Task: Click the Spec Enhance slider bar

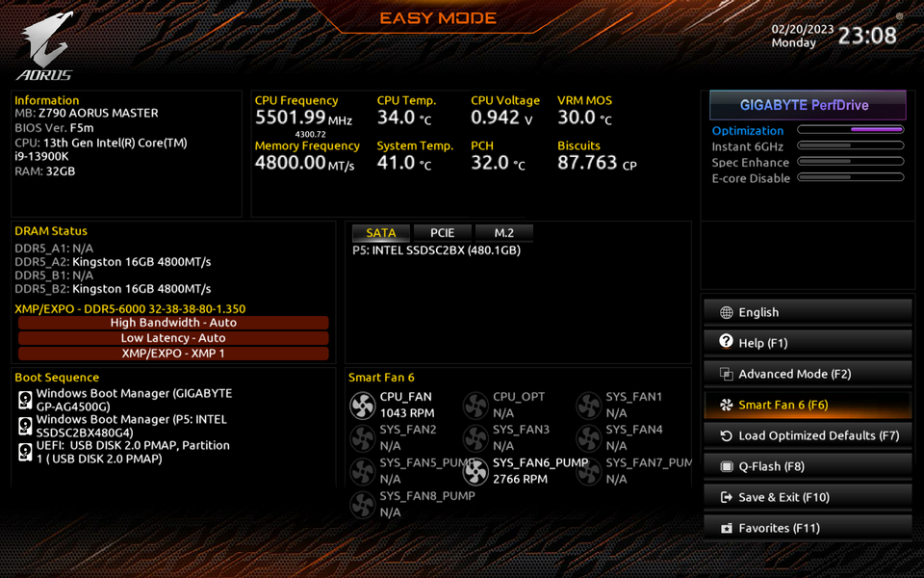Action: tap(850, 161)
